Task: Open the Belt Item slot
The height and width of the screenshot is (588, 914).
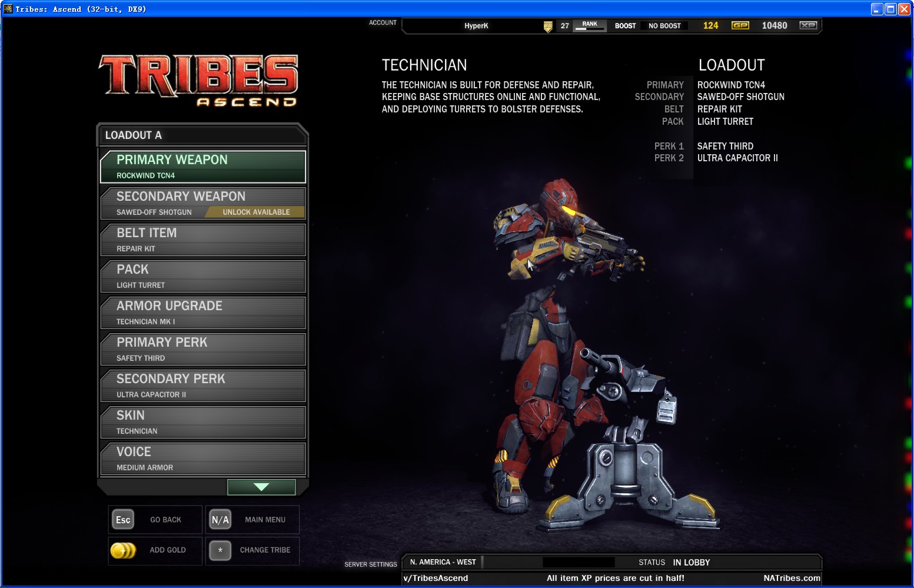Action: click(x=203, y=240)
